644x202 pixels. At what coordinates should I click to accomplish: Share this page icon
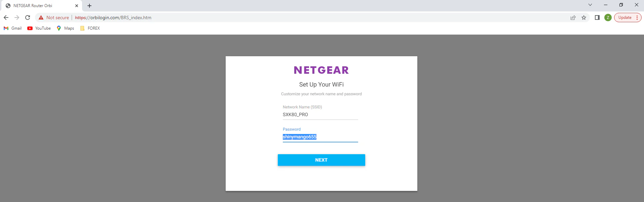573,18
